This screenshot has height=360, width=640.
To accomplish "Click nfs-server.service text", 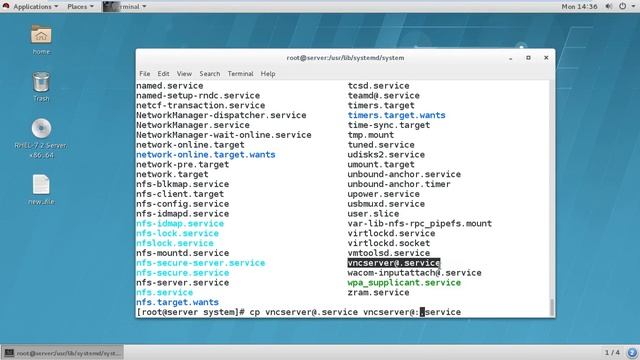I will click(182, 282).
